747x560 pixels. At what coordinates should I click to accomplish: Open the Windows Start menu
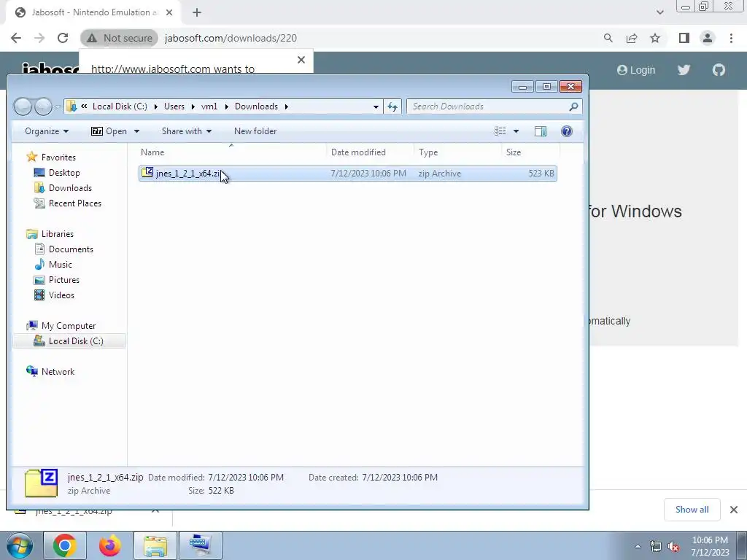point(19,545)
